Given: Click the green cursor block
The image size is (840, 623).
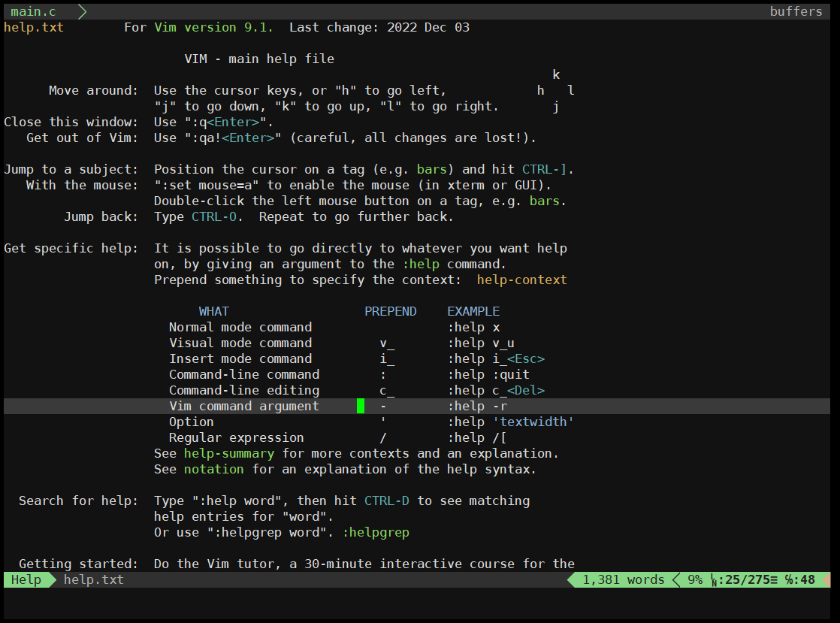Looking at the screenshot, I should point(361,406).
